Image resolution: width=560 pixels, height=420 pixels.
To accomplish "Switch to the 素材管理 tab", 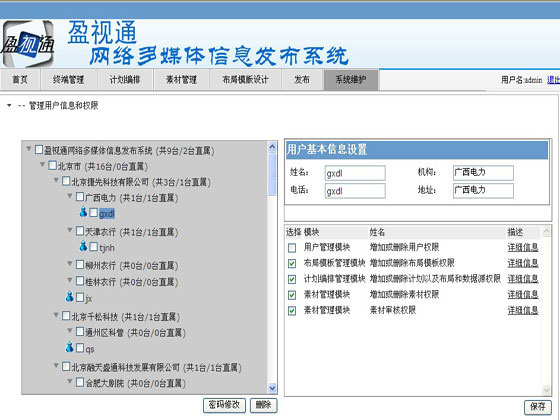I will pyautogui.click(x=181, y=80).
